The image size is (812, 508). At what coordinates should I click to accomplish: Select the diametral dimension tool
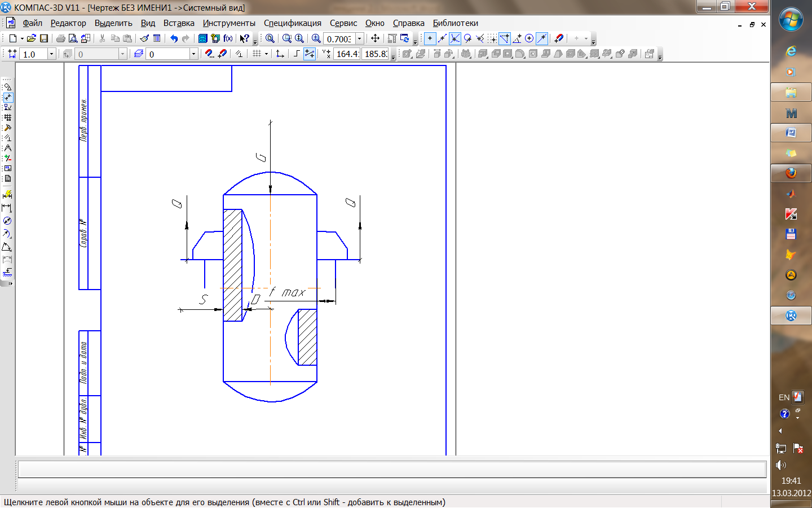[x=7, y=221]
